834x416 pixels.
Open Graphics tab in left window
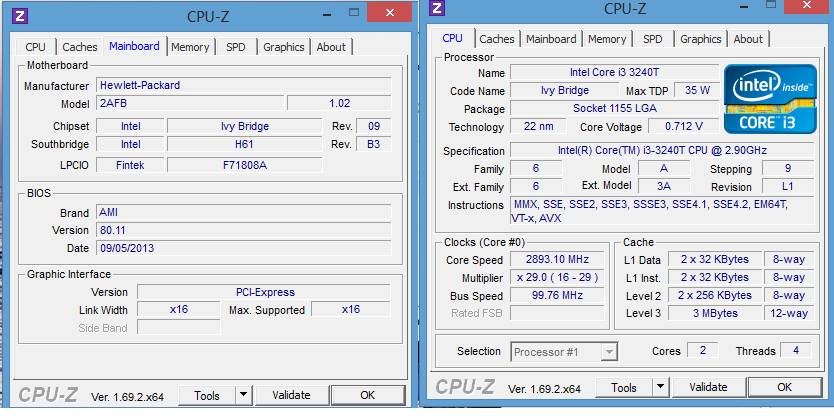pos(283,47)
